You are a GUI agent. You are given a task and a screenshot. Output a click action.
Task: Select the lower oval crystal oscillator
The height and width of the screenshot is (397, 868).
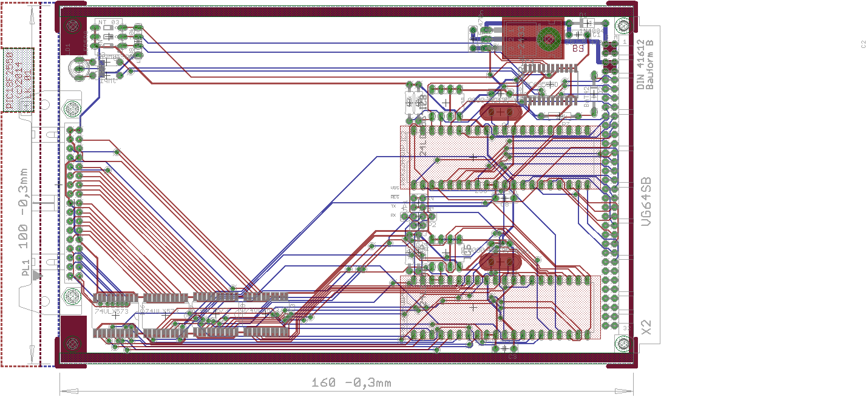pos(500,262)
